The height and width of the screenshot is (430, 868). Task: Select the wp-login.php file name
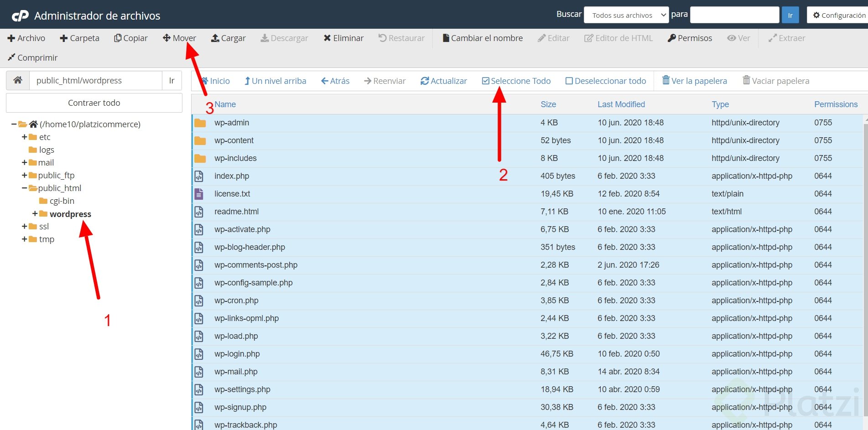(x=237, y=354)
